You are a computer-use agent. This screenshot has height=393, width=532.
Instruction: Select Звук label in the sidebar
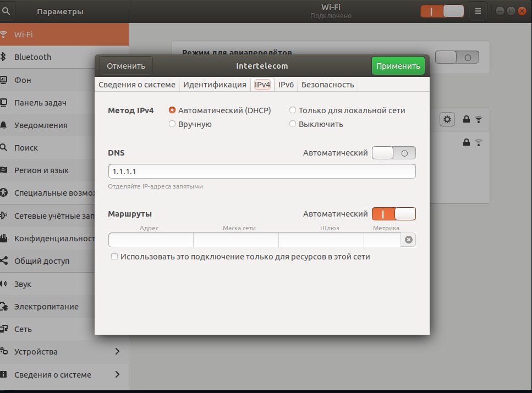pyautogui.click(x=23, y=284)
